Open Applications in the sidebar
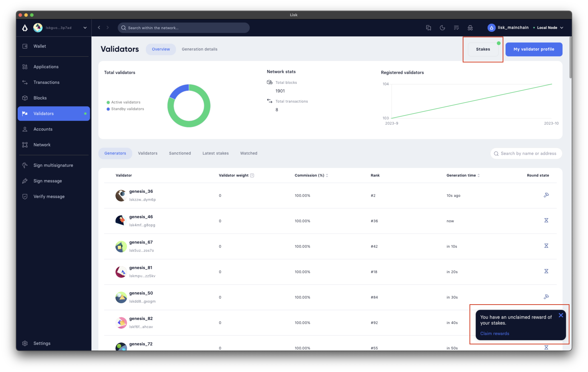Image resolution: width=588 pixels, height=372 pixels. point(54,67)
